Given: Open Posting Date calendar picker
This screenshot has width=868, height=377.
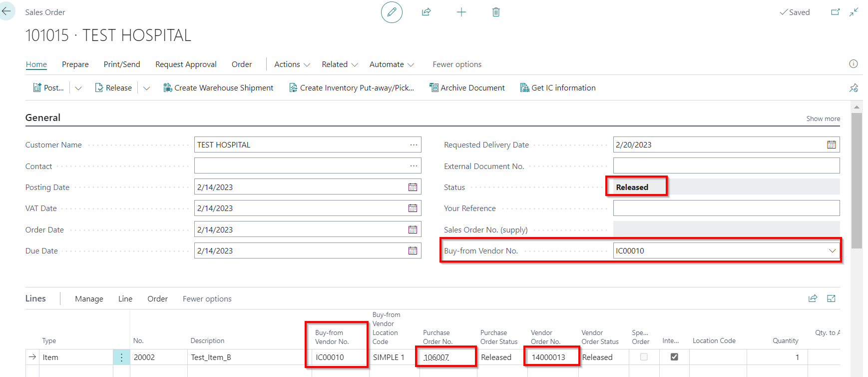Looking at the screenshot, I should click(413, 187).
